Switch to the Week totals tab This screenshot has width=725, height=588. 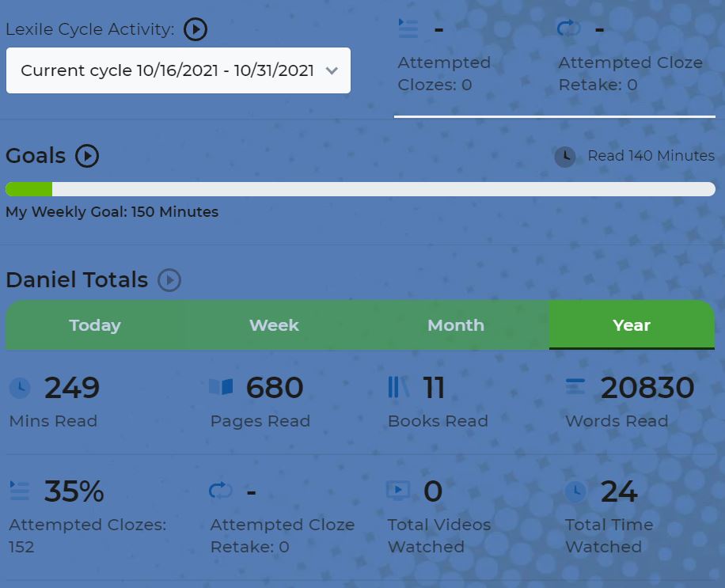point(274,325)
